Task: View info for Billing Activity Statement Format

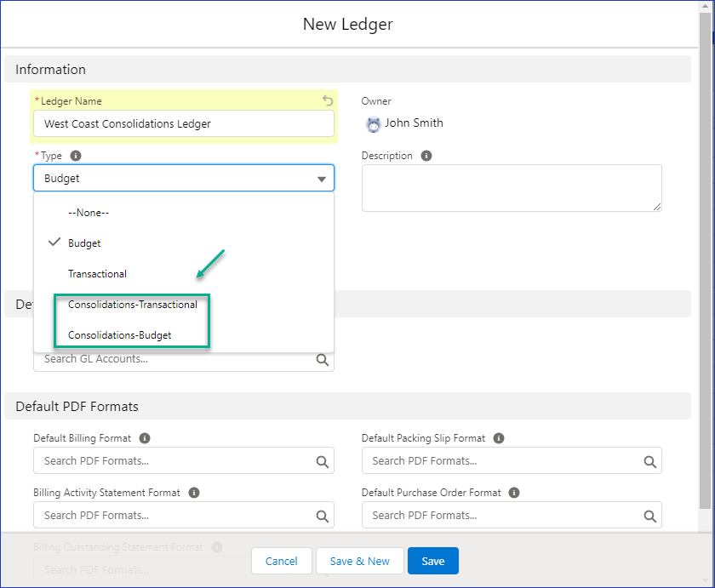Action: coord(194,493)
